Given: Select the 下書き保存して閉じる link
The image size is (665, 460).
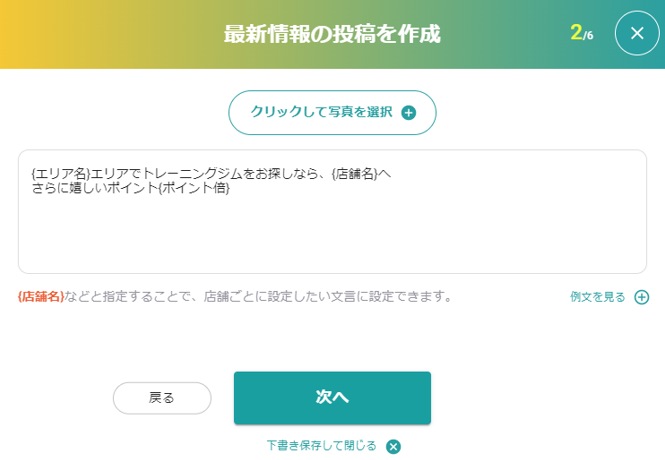Looking at the screenshot, I should point(321,446).
